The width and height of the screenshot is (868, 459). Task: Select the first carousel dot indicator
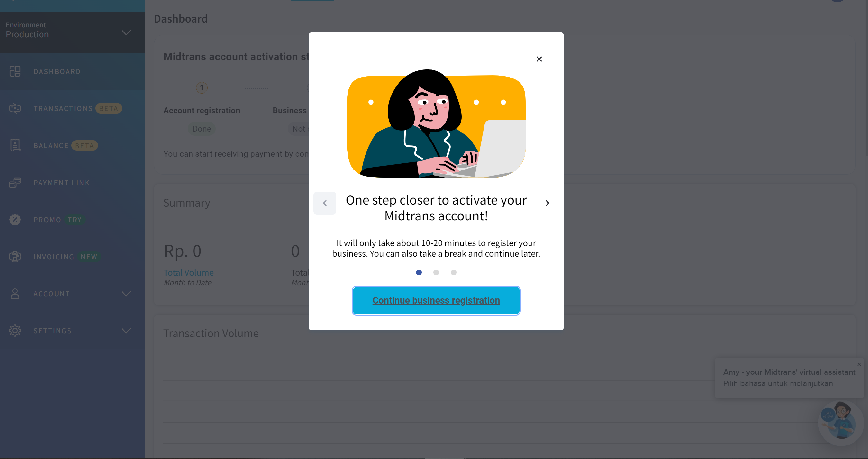tap(419, 272)
